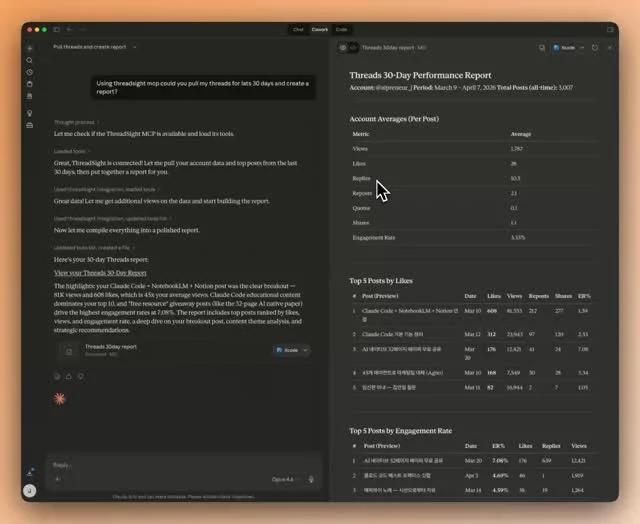Viewport: 640px width, 524px height.
Task: Open search in left sidebar
Action: pyautogui.click(x=29, y=60)
